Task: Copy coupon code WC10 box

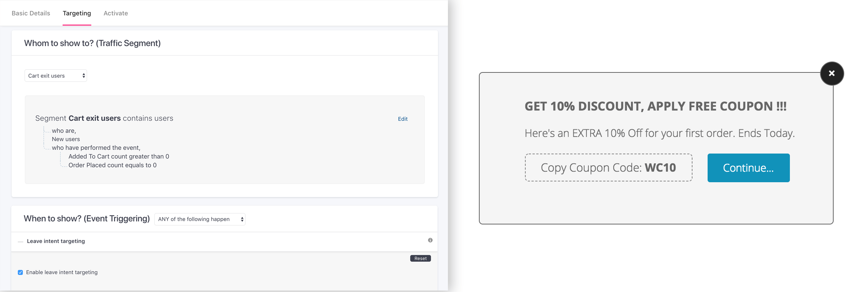Action: pos(608,168)
